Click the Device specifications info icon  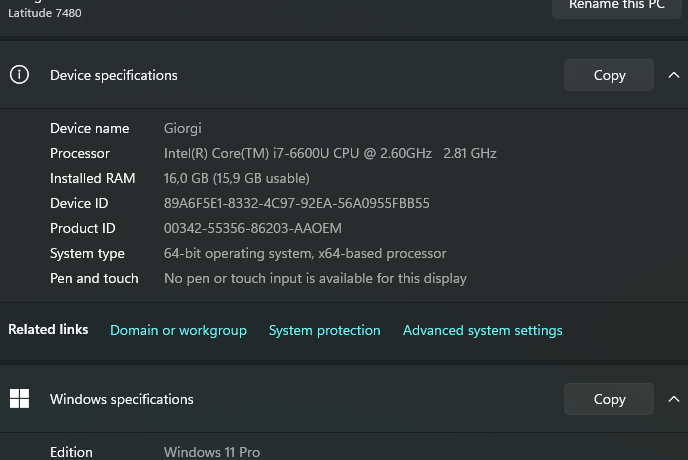click(19, 75)
